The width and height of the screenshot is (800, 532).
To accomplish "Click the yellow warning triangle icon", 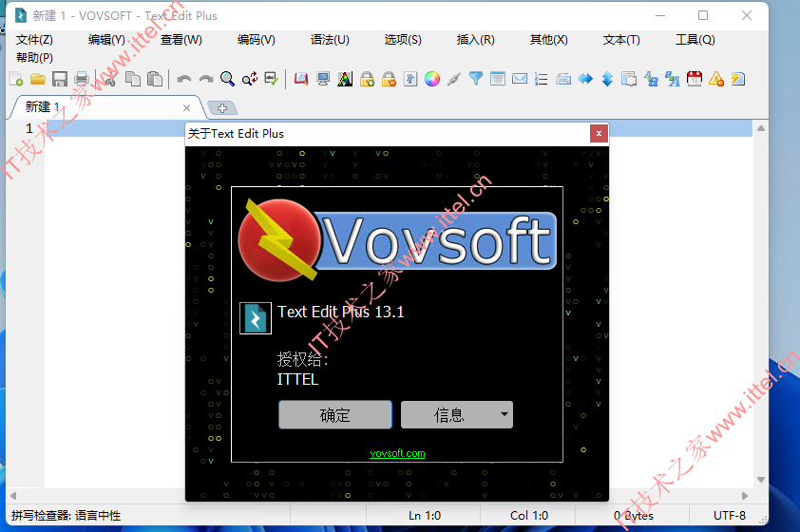I will (x=716, y=79).
